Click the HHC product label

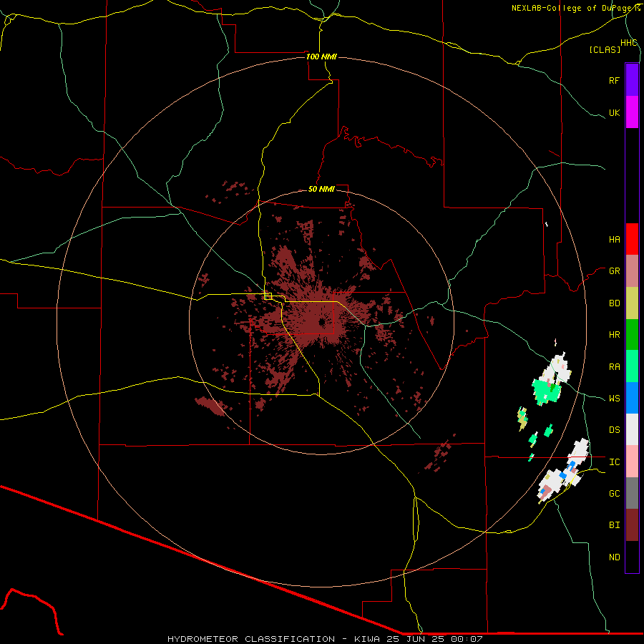[628, 43]
